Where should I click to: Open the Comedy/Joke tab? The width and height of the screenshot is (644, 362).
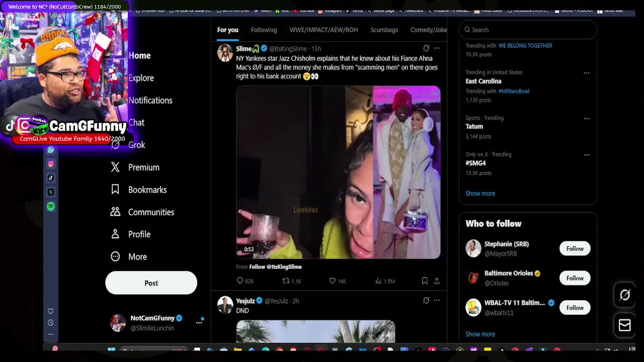(x=429, y=30)
